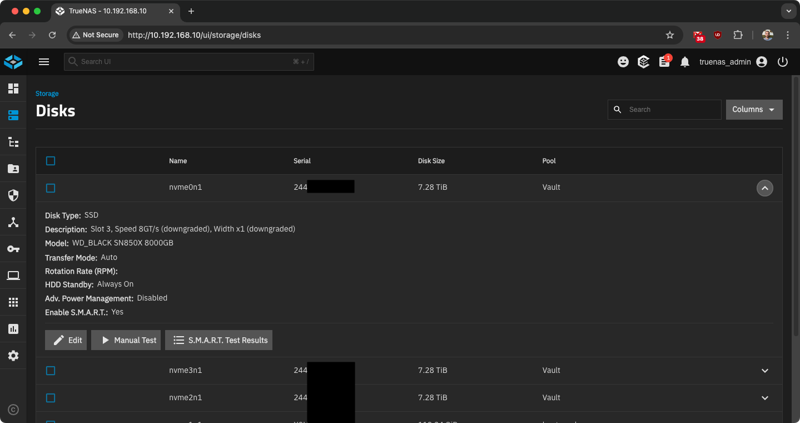Image resolution: width=800 pixels, height=423 pixels.
Task: Open the alerts bell icon
Action: 685,62
